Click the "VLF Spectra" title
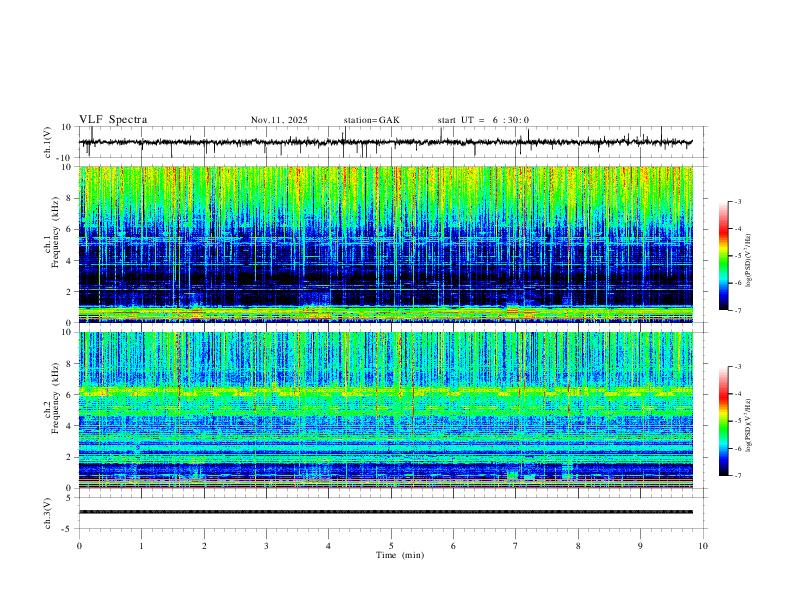This screenshot has width=792, height=612. click(x=113, y=120)
